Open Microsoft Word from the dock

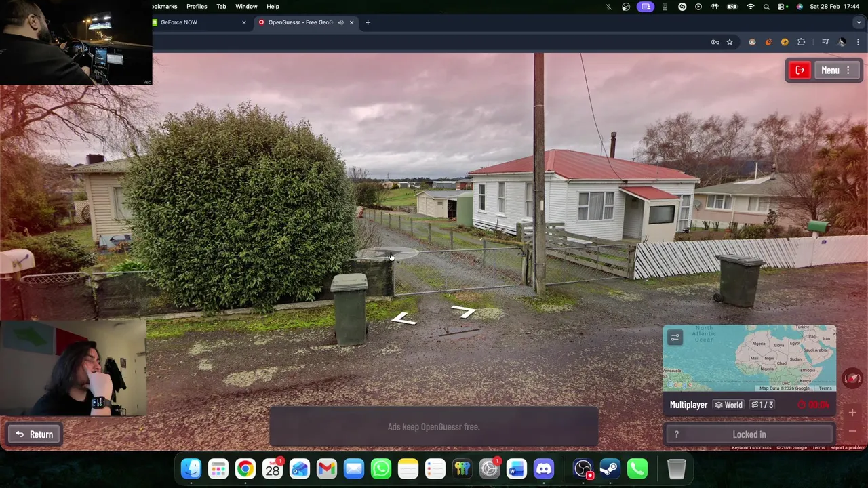click(517, 468)
